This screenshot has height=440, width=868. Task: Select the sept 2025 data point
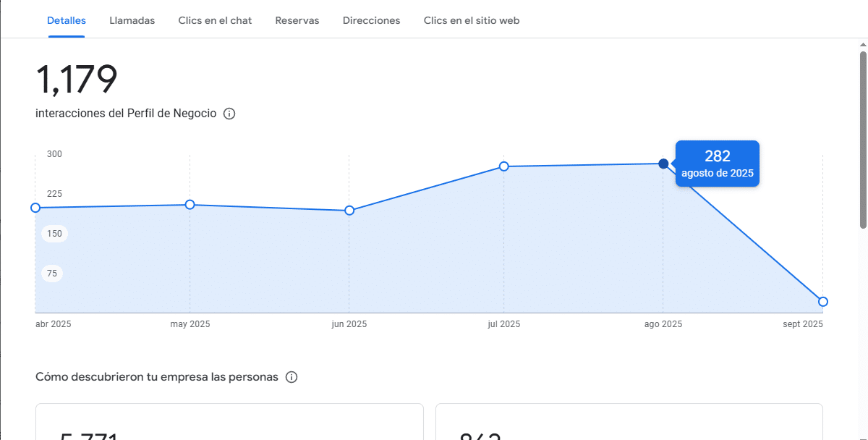823,302
